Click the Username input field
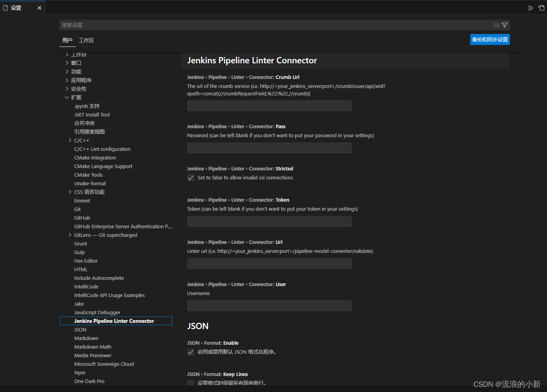Viewport: 547px width, 392px height. click(269, 306)
